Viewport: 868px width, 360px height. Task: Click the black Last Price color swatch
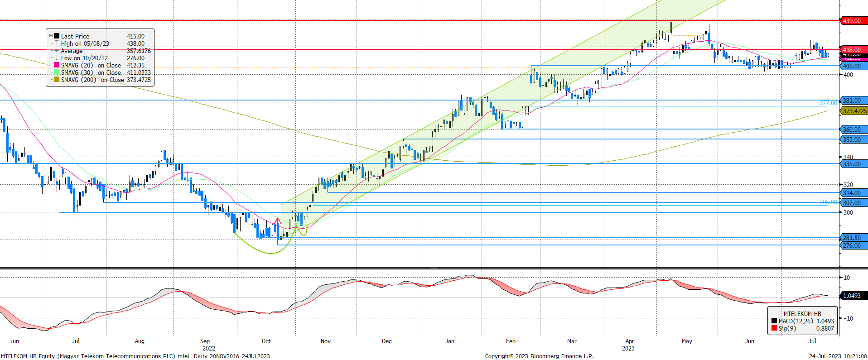click(57, 36)
